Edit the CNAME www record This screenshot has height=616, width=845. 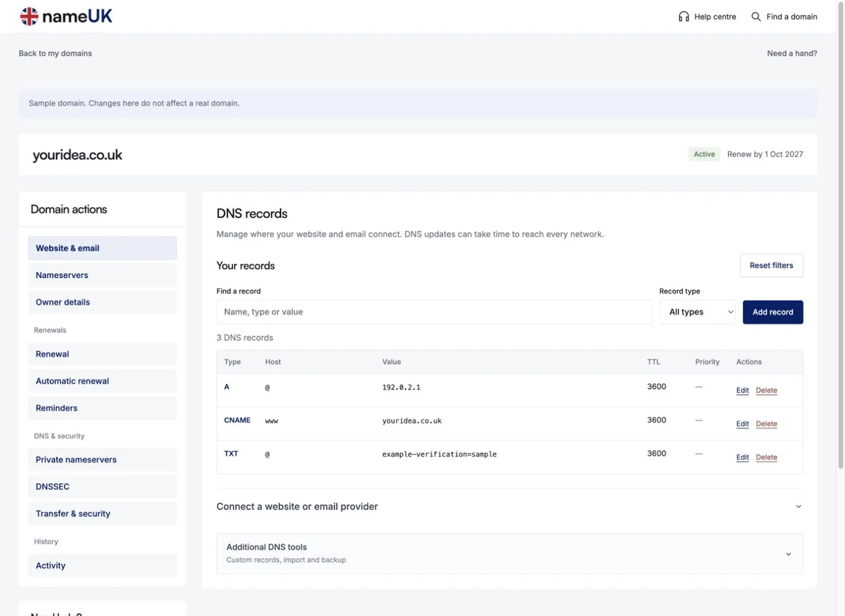(x=742, y=425)
